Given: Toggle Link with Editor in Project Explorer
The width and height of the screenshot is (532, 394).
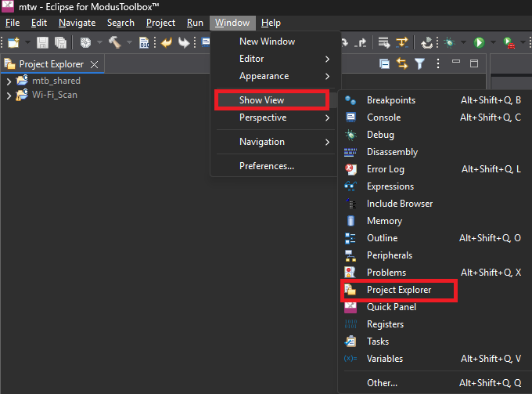Looking at the screenshot, I should point(402,63).
